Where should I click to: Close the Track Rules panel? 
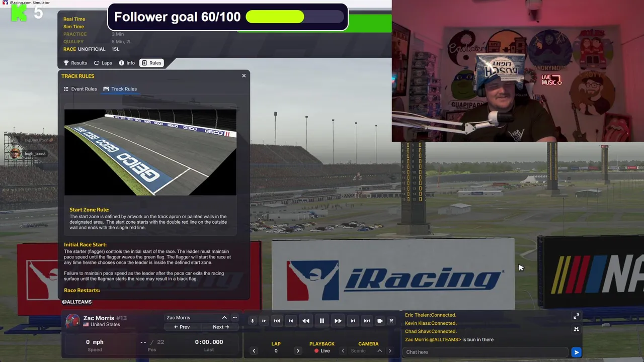pos(244,76)
